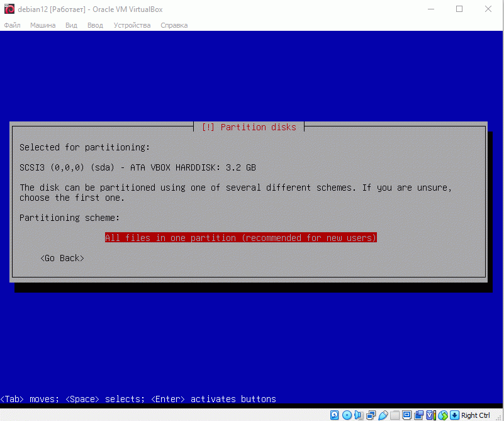
Task: Click the shared folders status icon
Action: click(x=395, y=415)
